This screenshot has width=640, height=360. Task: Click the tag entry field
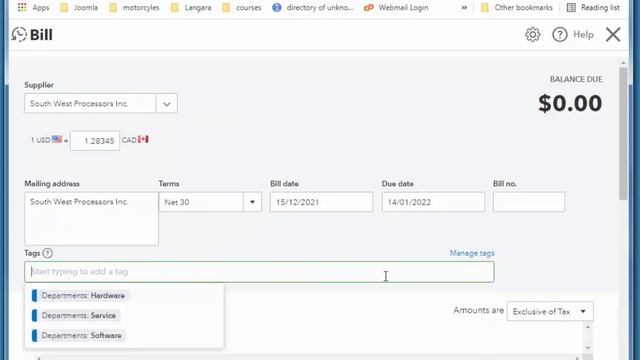tap(259, 272)
